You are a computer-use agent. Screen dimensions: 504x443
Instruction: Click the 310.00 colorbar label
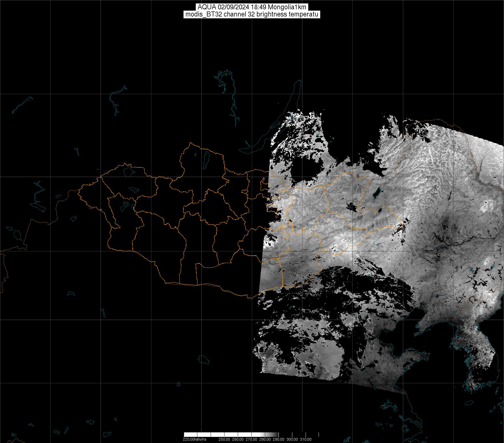(x=306, y=439)
